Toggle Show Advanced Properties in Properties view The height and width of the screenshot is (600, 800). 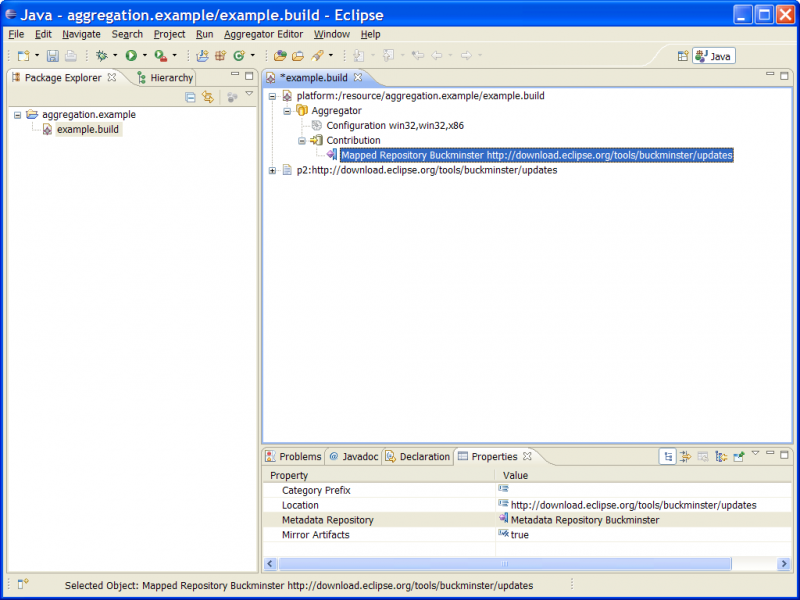pos(685,457)
